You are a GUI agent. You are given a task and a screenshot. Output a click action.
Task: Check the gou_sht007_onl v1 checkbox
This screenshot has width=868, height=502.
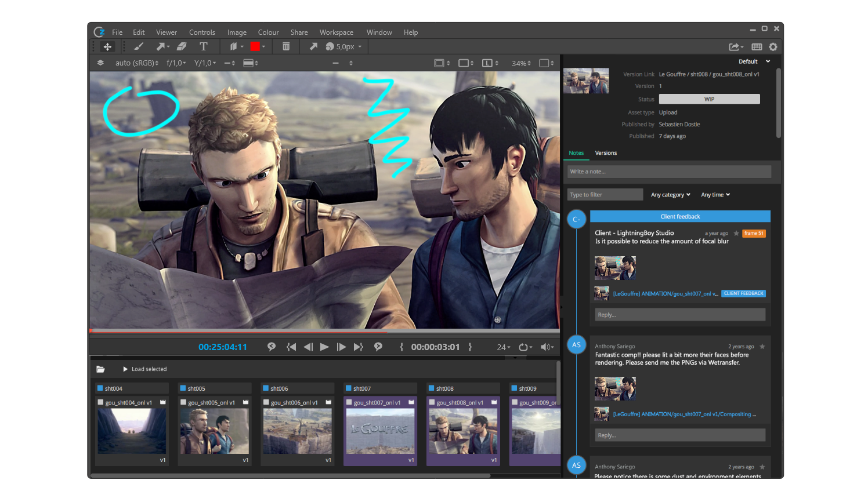[x=349, y=402]
